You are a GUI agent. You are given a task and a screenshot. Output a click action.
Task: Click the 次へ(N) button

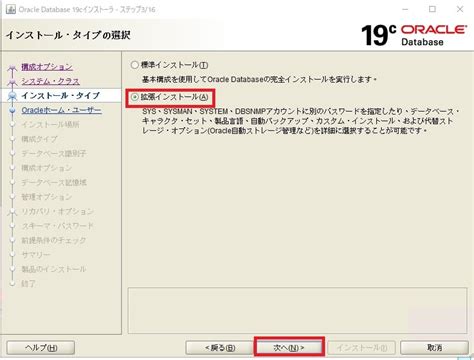289,348
